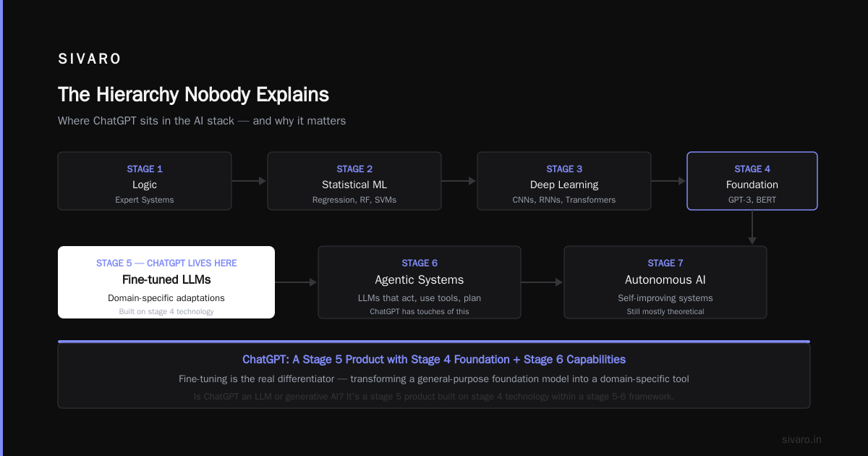Click arrow between Statistical ML and Deep Learning
This screenshot has width=868, height=456.
[459, 181]
